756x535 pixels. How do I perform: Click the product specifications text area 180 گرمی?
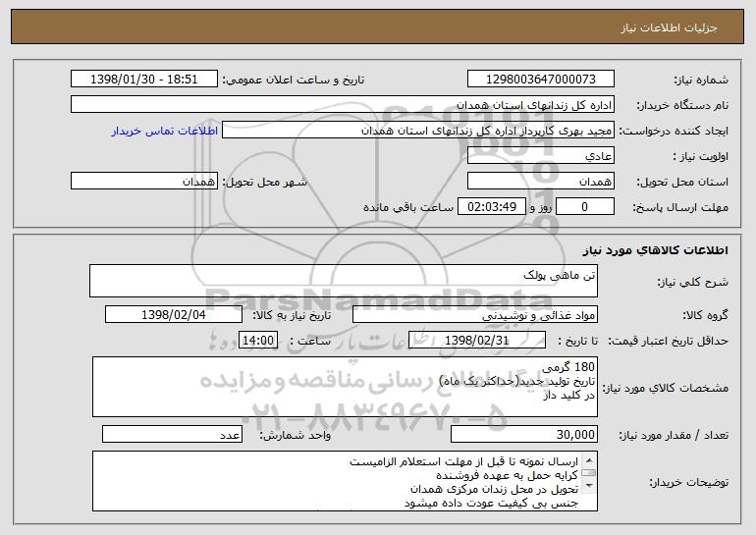coord(345,387)
